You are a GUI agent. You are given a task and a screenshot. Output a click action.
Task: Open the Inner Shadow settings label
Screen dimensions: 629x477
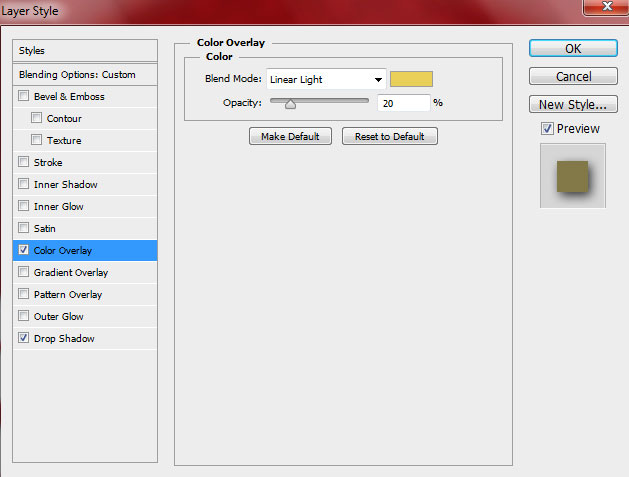[66, 185]
